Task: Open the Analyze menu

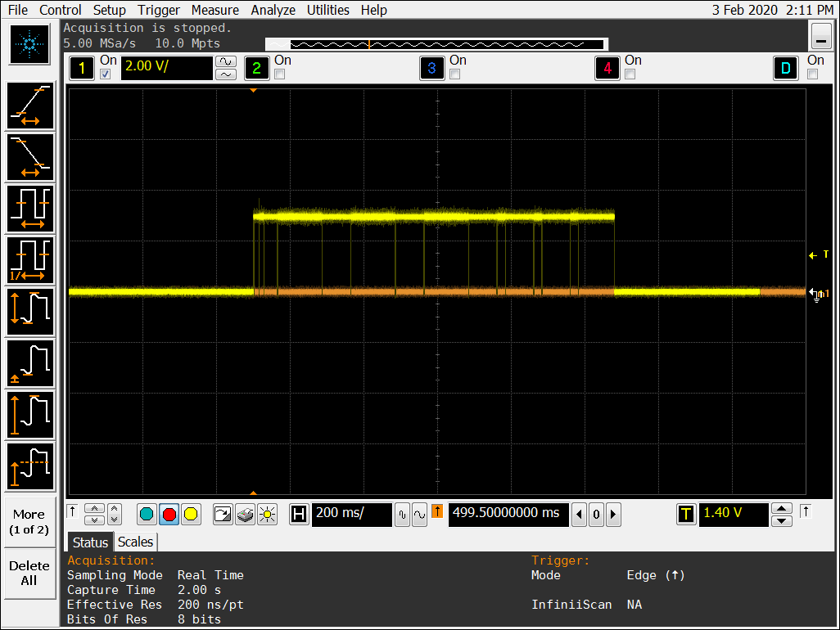Action: (273, 10)
